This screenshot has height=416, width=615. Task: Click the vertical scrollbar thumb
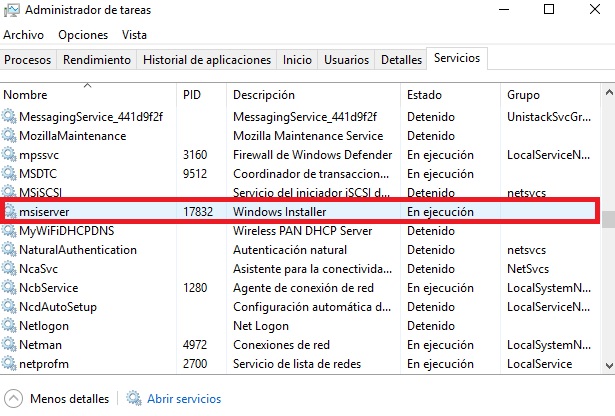coord(609,220)
